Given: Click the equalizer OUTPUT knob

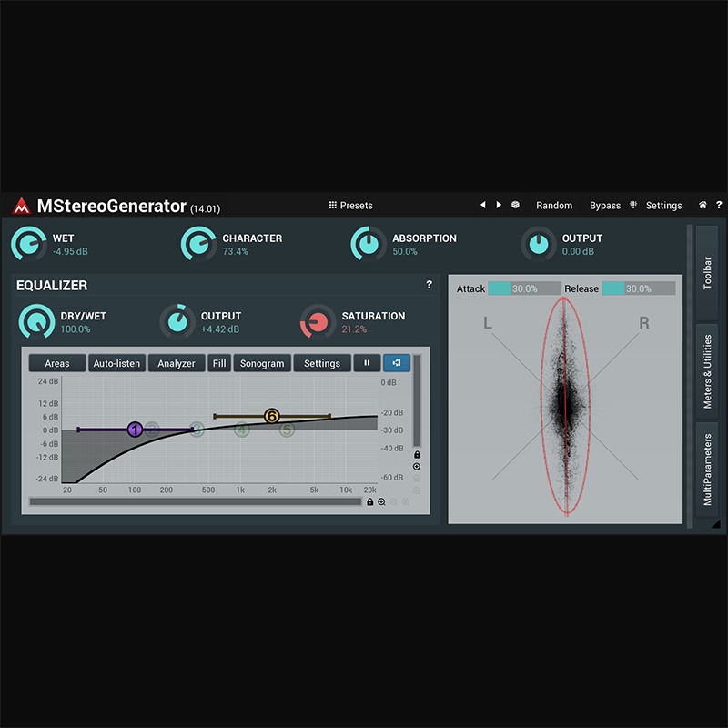Looking at the screenshot, I should (177, 322).
